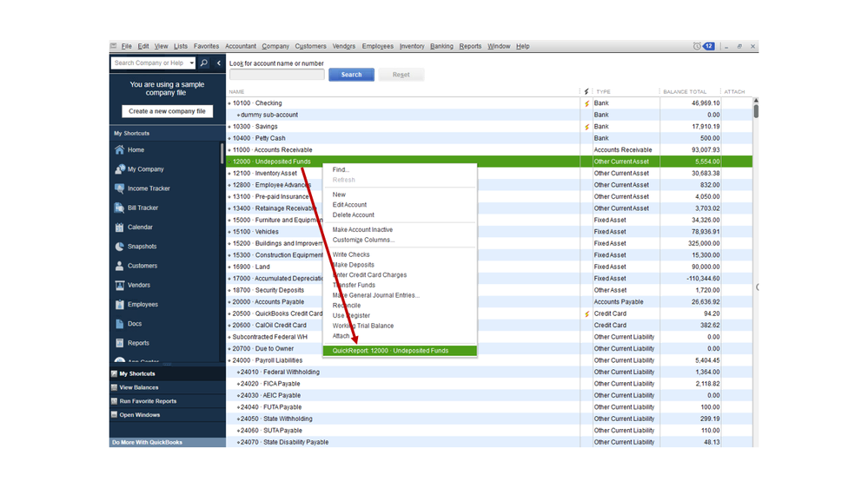Viewport: 868px width, 488px height.
Task: Open the Docs shortcut
Action: pyautogui.click(x=129, y=324)
